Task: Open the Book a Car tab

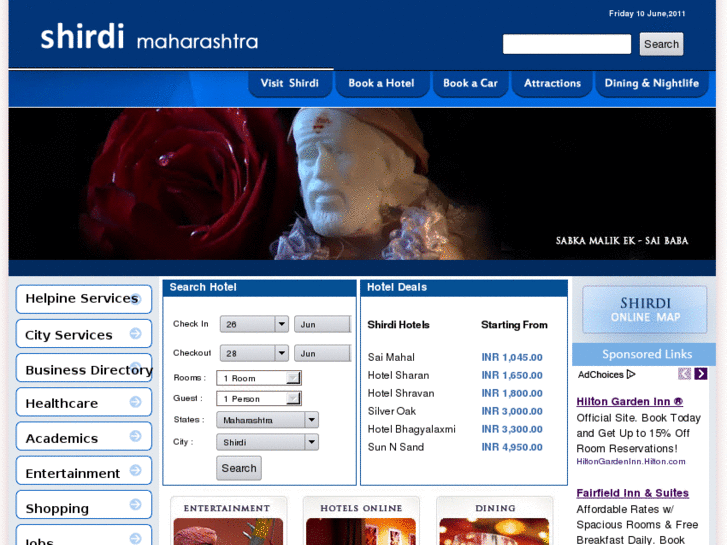Action: coord(470,83)
